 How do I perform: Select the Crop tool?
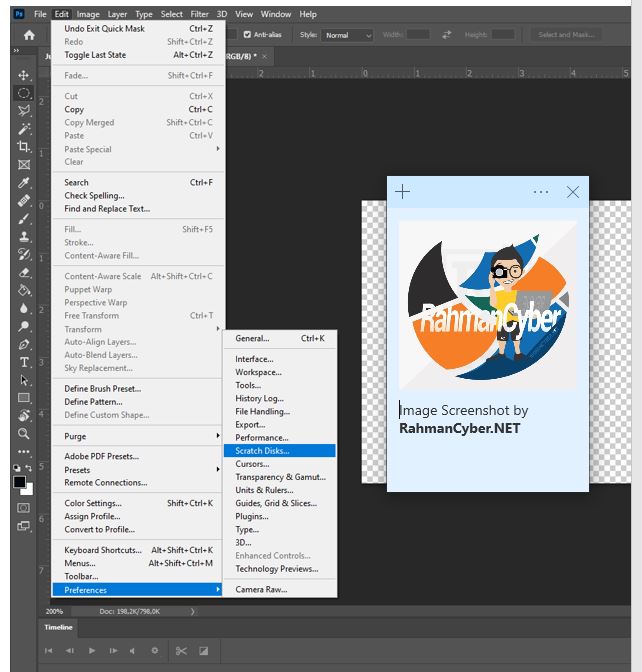pyautogui.click(x=24, y=147)
